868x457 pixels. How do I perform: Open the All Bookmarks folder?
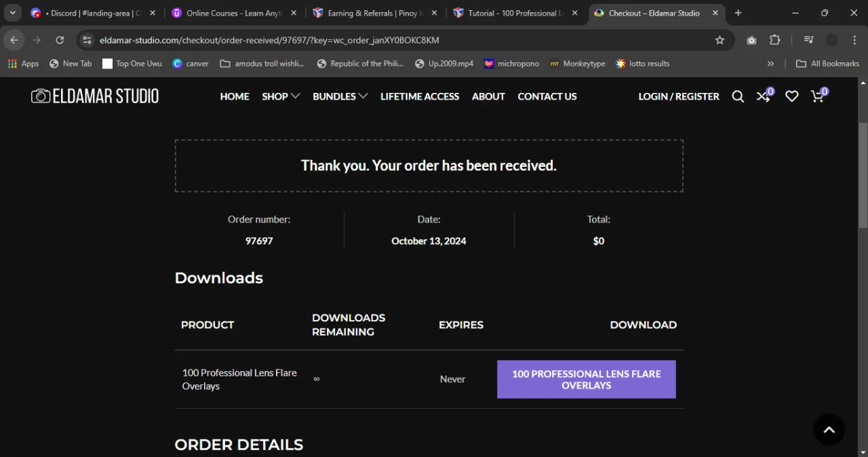(827, 64)
